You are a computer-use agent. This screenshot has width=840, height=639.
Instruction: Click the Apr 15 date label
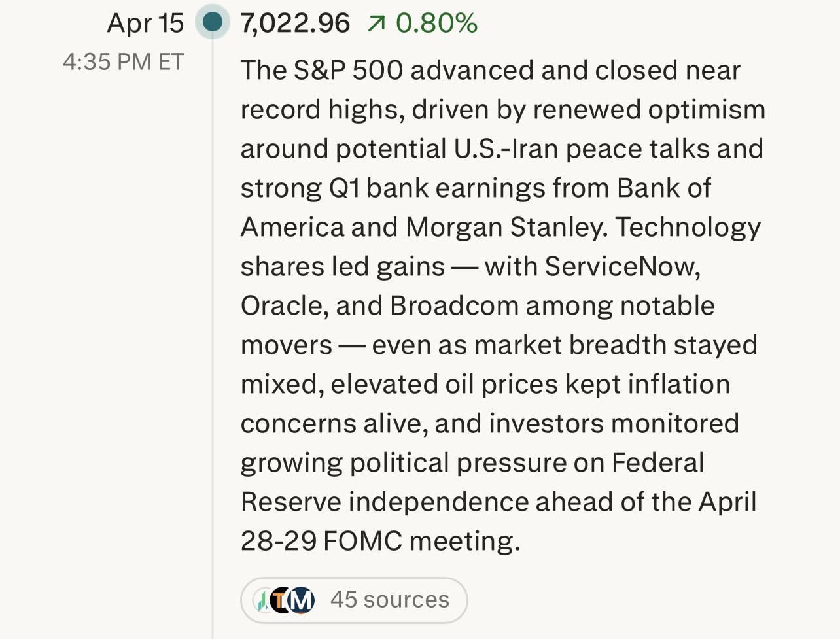tap(145, 24)
